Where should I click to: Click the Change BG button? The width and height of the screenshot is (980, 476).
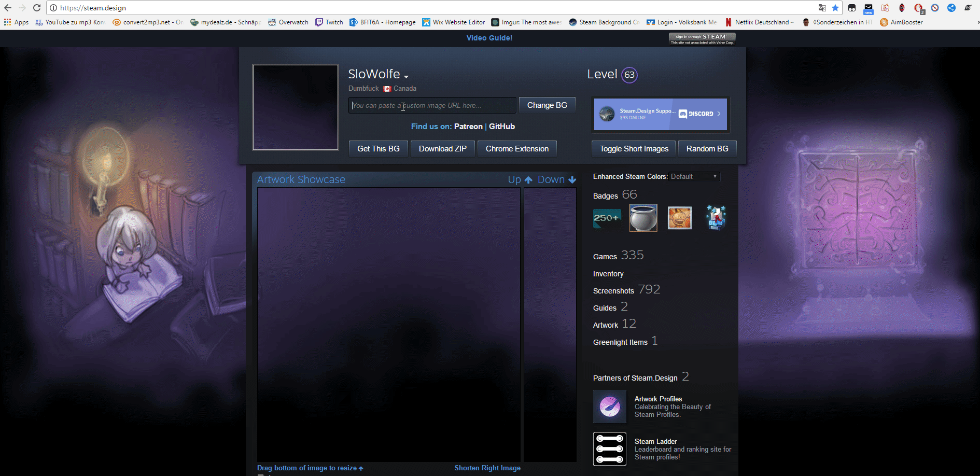click(547, 105)
